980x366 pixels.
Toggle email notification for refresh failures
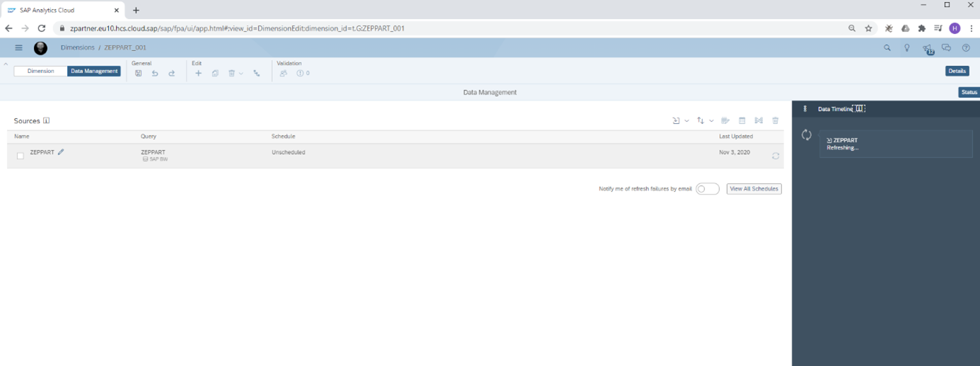(x=708, y=189)
